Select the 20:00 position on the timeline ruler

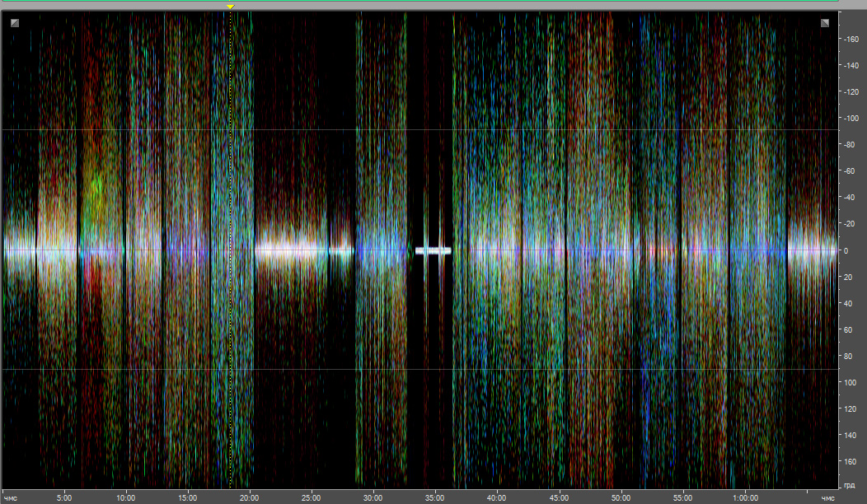[249, 497]
